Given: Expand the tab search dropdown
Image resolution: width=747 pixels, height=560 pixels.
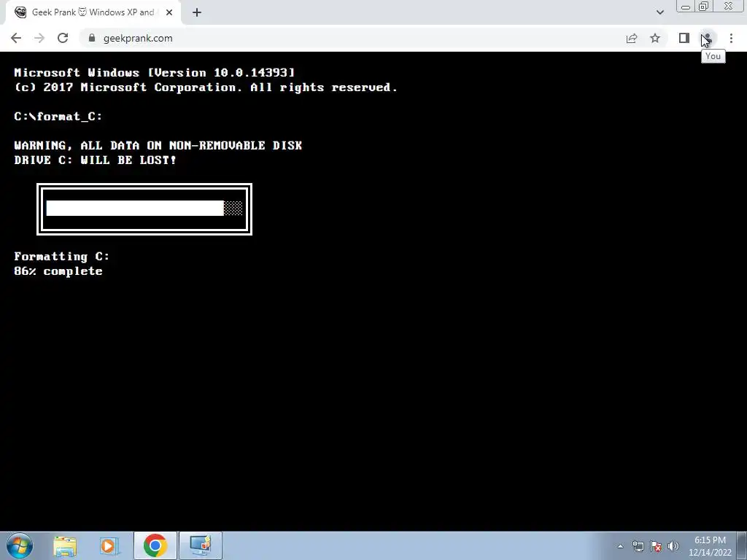Looking at the screenshot, I should [x=659, y=12].
